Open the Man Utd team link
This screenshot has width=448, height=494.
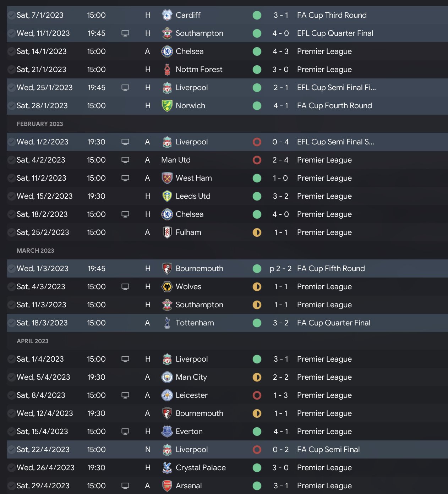176,160
